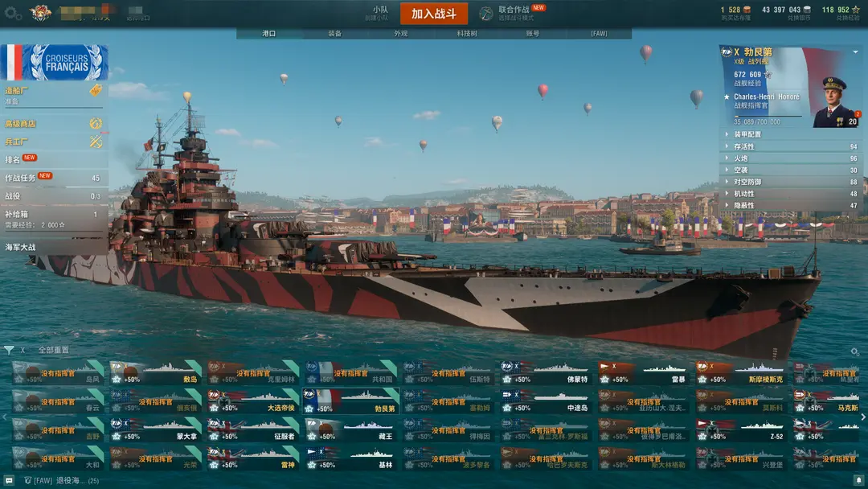Click the carousel filter funnel icon

(x=9, y=350)
